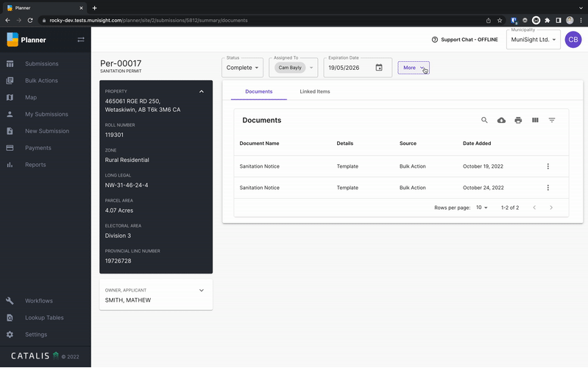Viewport: 588px width, 368px height.
Task: Open Support Chat link in header
Action: [464, 40]
